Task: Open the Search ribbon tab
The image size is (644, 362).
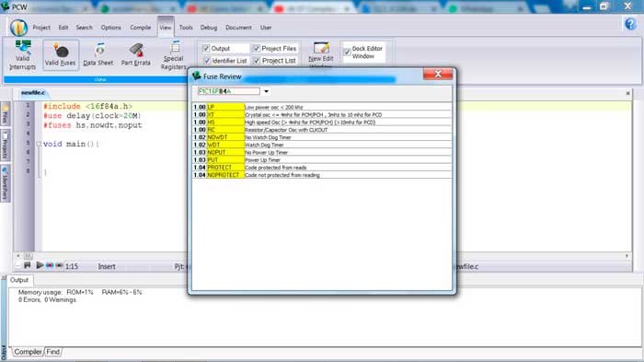Action: tap(85, 28)
